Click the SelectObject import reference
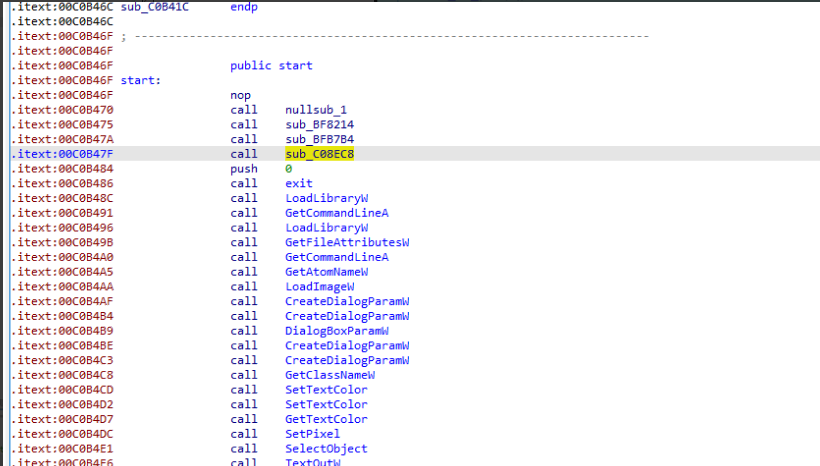820x466 pixels. click(x=326, y=449)
